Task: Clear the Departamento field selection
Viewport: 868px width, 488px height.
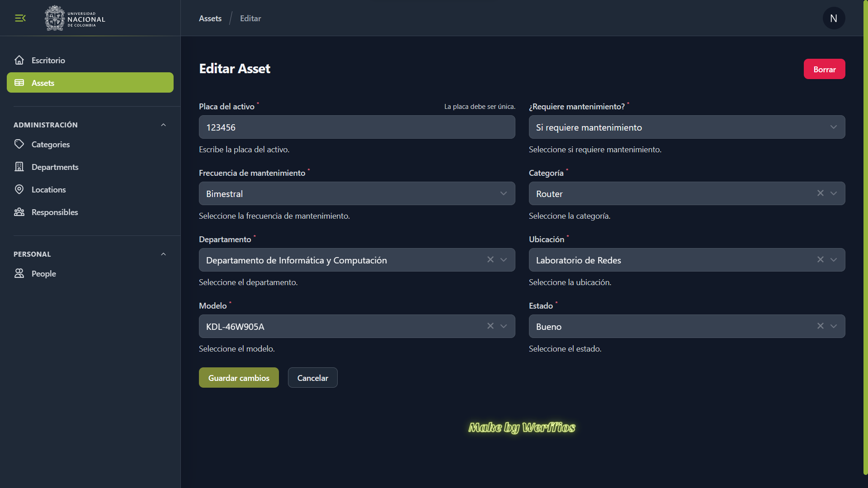Action: tap(490, 259)
